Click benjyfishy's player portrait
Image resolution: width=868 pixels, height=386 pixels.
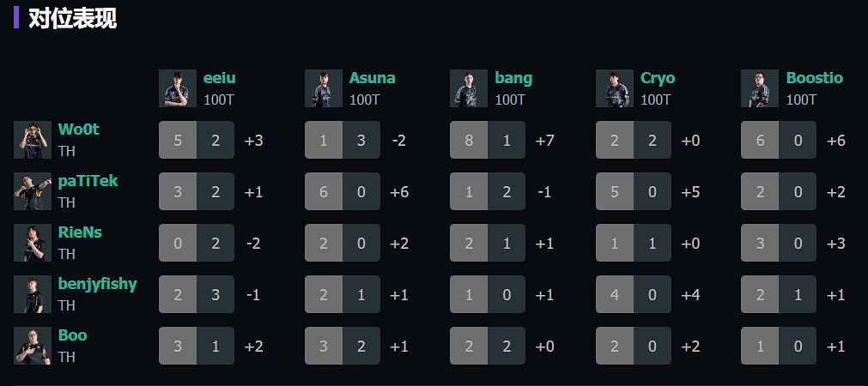(33, 294)
